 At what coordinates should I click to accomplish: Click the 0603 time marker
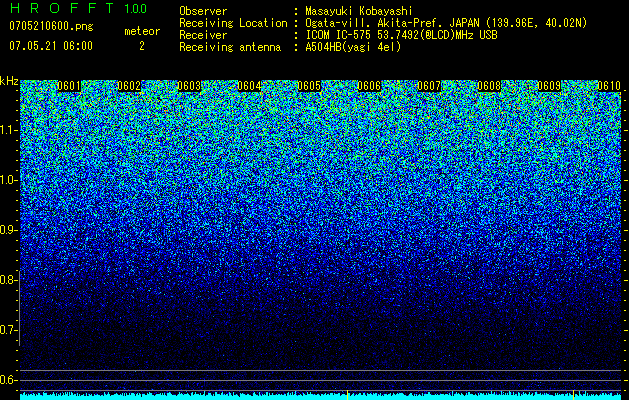[x=189, y=86]
